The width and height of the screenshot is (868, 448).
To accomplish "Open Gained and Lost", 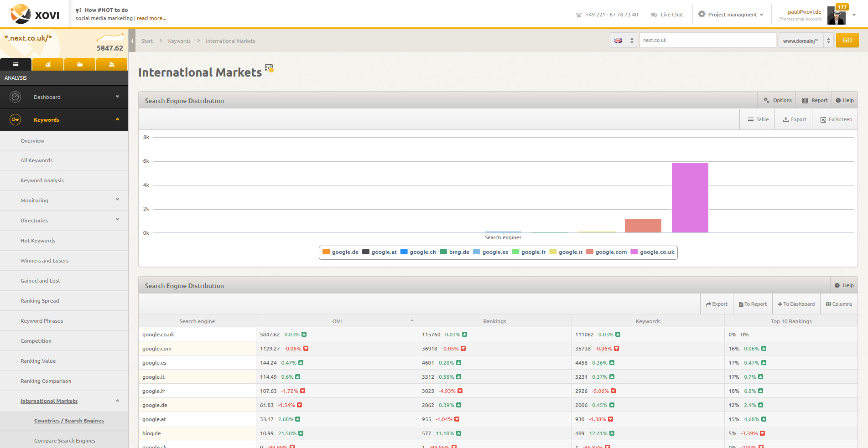I will tap(40, 281).
